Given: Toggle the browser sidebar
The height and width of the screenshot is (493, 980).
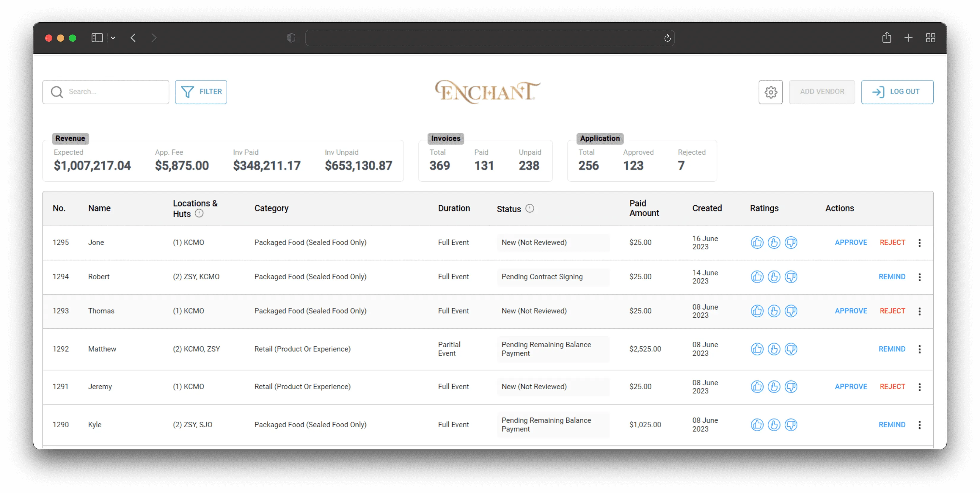Looking at the screenshot, I should (97, 38).
